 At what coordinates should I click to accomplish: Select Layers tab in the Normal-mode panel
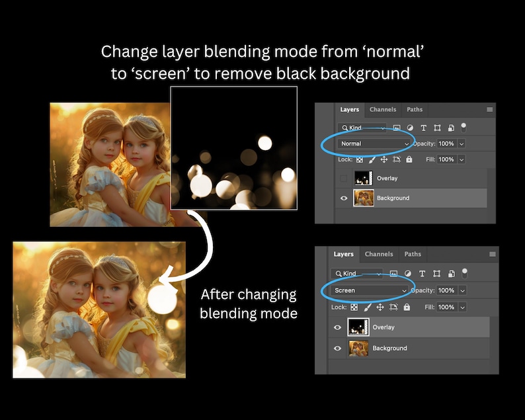[350, 110]
